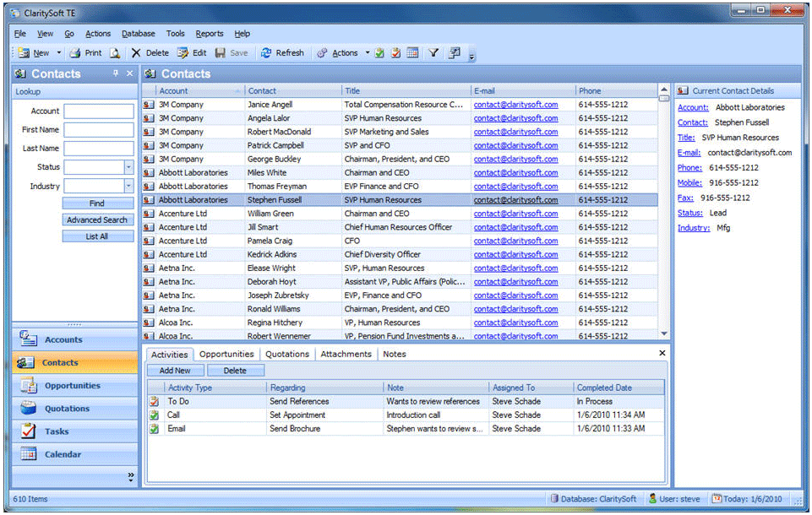Click the Last Name input field
812x515 pixels.
(99, 149)
